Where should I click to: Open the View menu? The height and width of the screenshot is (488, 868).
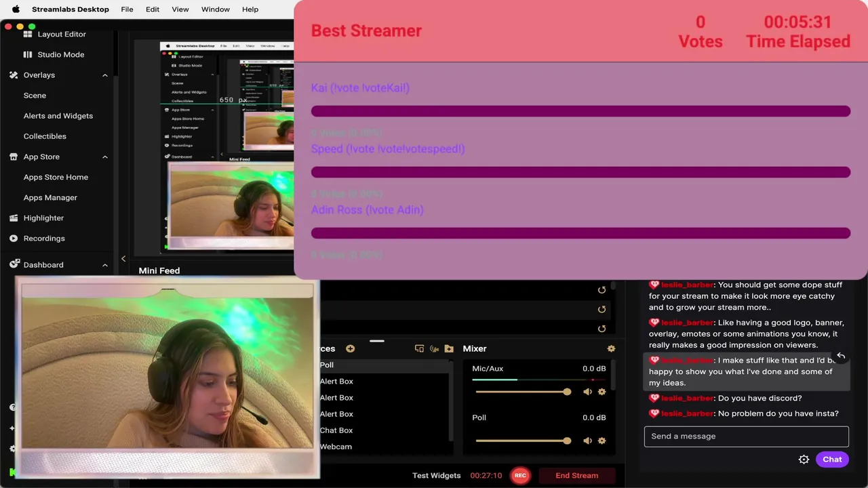pos(180,9)
